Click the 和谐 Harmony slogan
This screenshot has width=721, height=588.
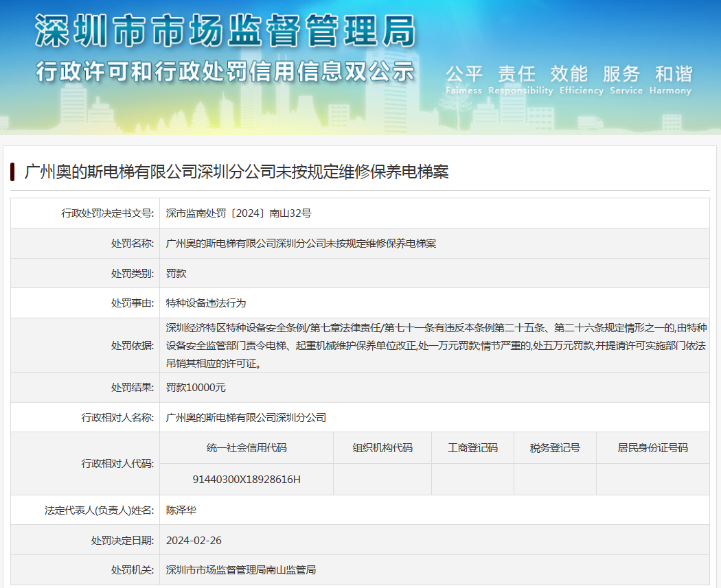(x=670, y=80)
